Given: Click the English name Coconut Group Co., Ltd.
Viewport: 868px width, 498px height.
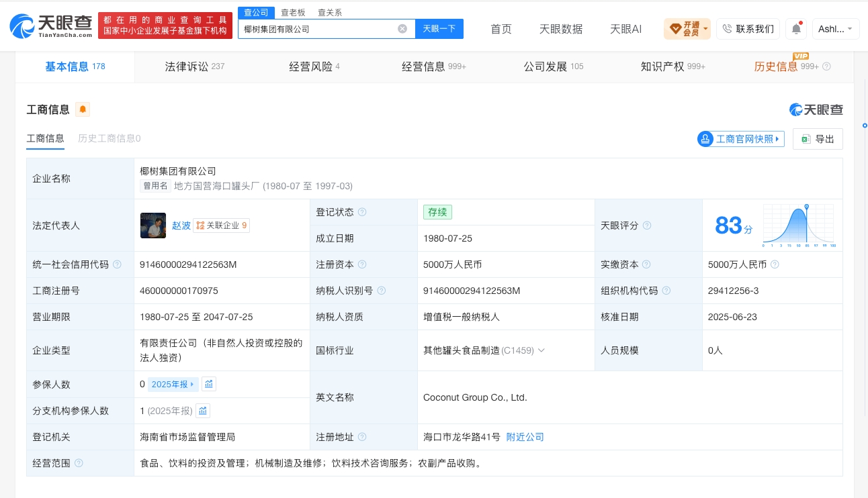Looking at the screenshot, I should [475, 397].
